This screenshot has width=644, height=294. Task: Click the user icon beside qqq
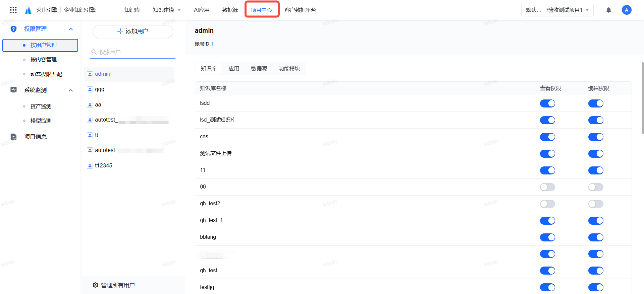pyautogui.click(x=90, y=89)
